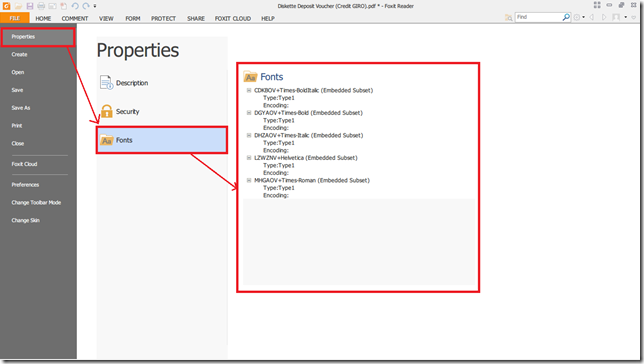Collapse the MHGAOV+Times-Roman font entry
This screenshot has height=364, width=644.
tap(249, 180)
